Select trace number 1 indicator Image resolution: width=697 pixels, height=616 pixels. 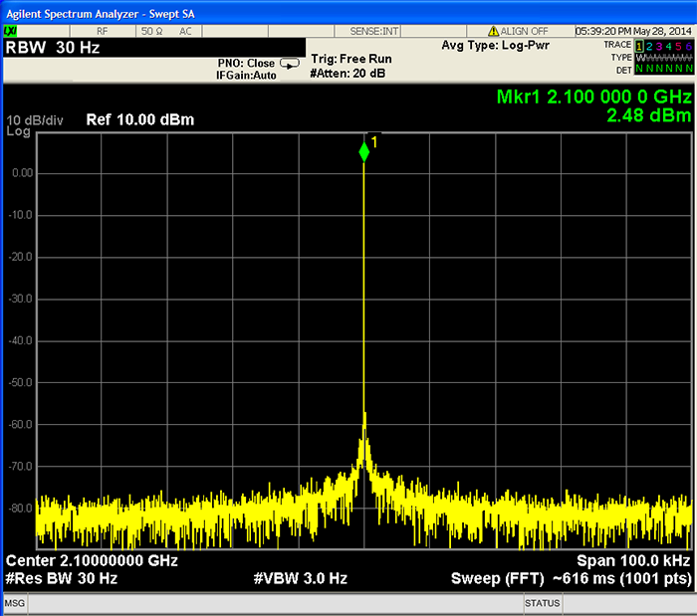pos(639,46)
